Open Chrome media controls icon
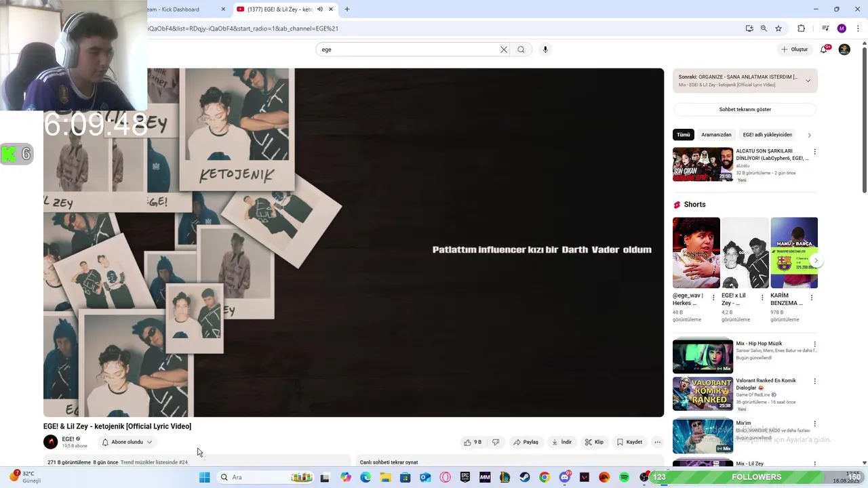The width and height of the screenshot is (868, 488). tap(825, 28)
